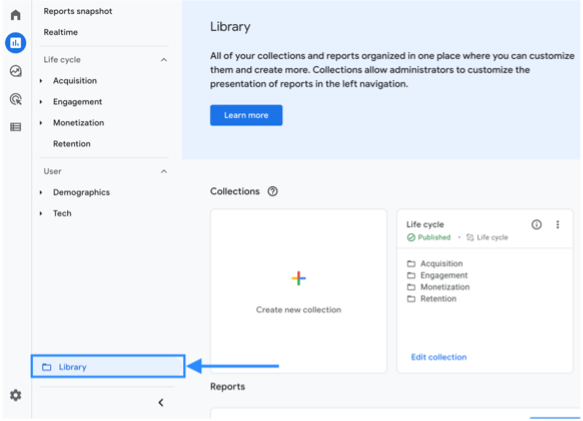
Task: Collapse the navigation panel with left arrow
Action: [161, 402]
